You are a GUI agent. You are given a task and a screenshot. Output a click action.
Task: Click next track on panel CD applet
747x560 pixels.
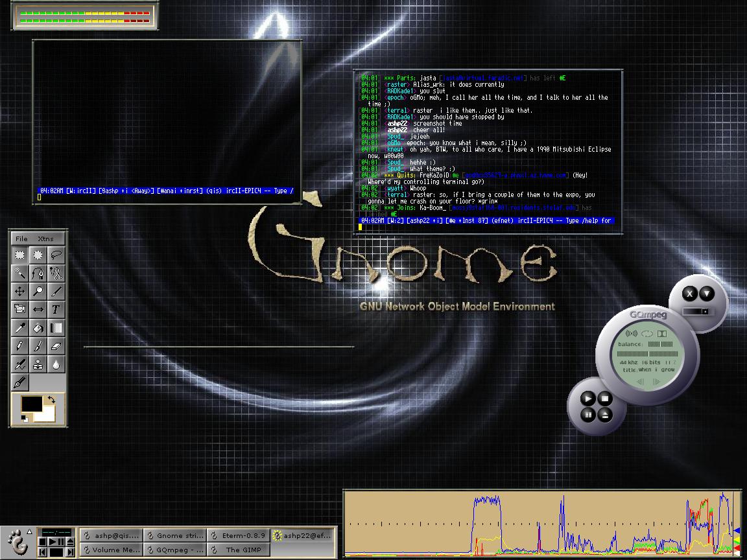[70, 552]
